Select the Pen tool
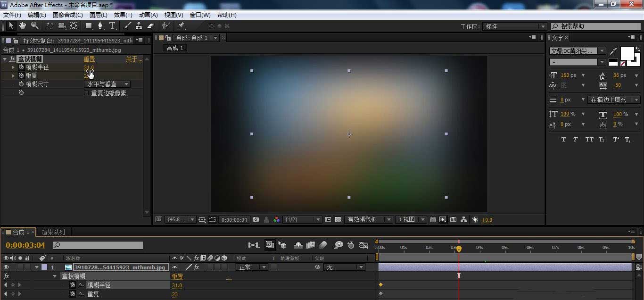The width and height of the screenshot is (644, 300). point(100,26)
